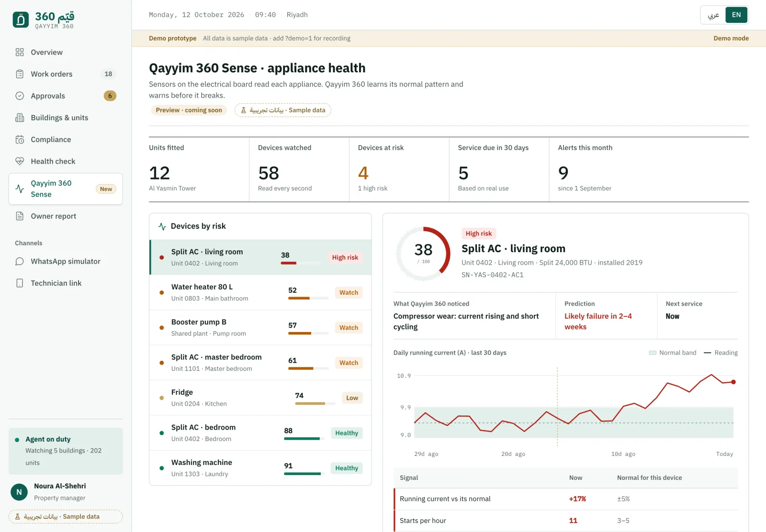This screenshot has width=766, height=532.
Task: Click the Overview grid icon
Action: [20, 52]
